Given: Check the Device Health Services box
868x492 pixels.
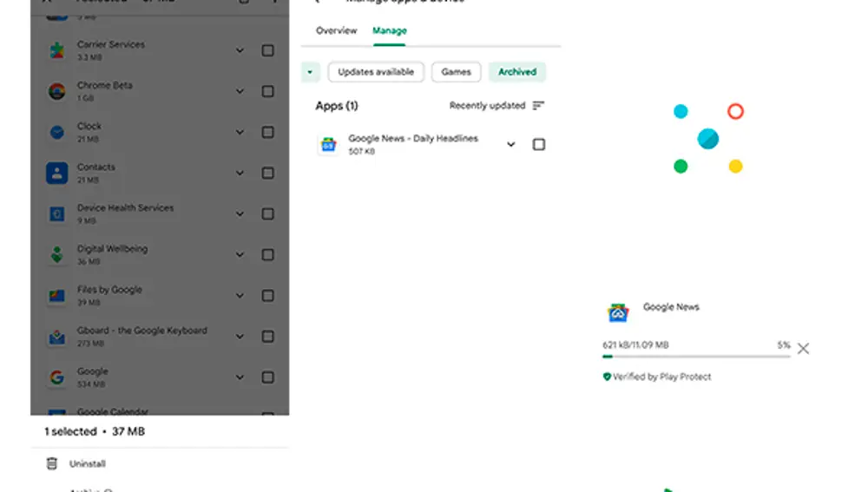Looking at the screenshot, I should click(267, 213).
